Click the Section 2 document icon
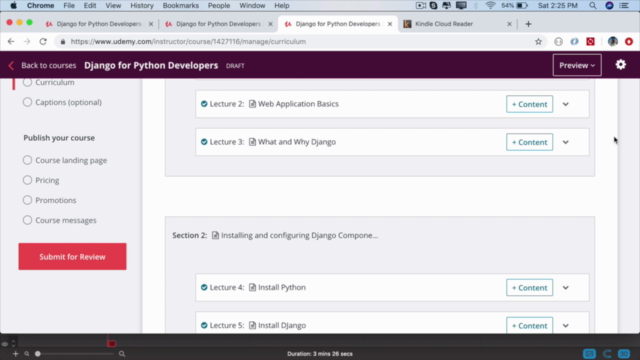This screenshot has width=640, height=360. [215, 235]
